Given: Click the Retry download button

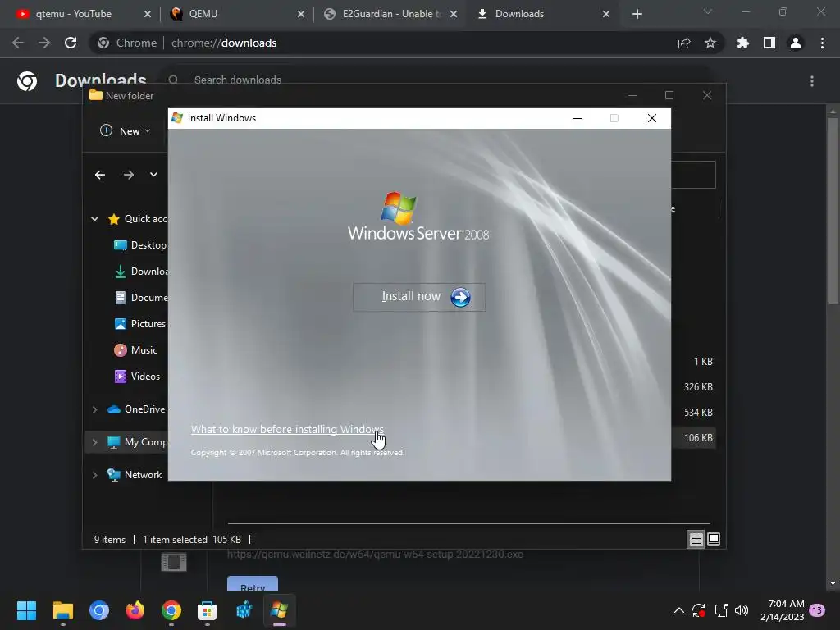Looking at the screenshot, I should click(253, 584).
